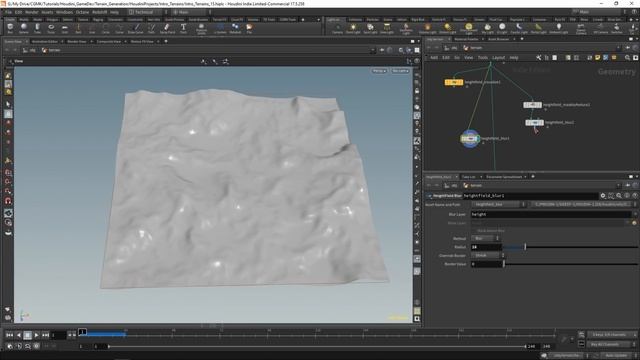Viewport: 640px width, 360px height.
Task: Open the Override Border dropdown
Action: tap(488, 256)
